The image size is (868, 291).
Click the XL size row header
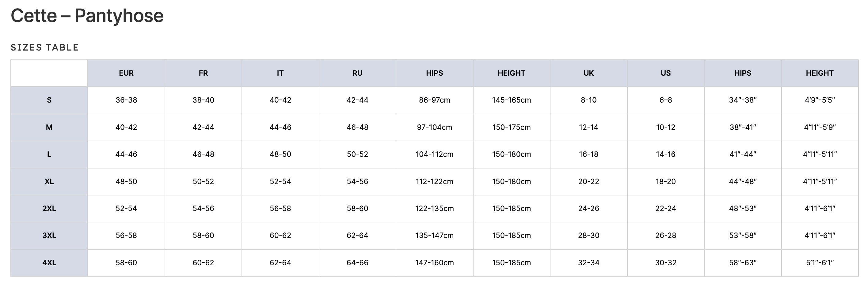[49, 182]
